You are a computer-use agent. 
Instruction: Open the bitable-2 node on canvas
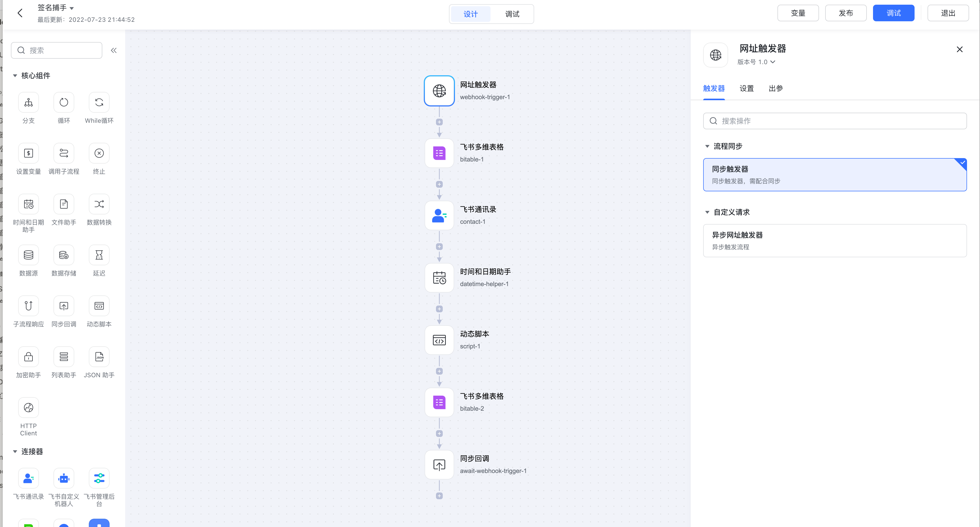[439, 403]
